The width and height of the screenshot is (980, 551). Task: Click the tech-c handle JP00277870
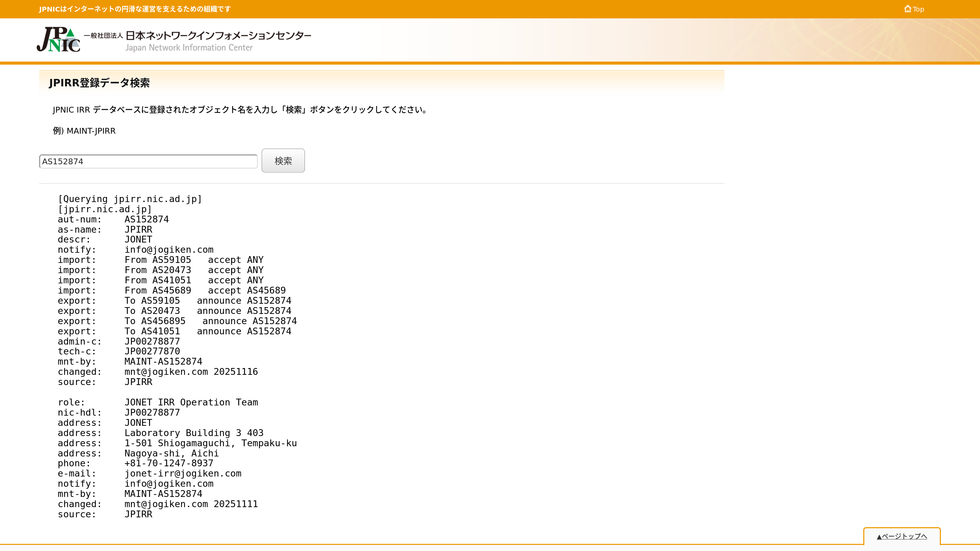[152, 351]
